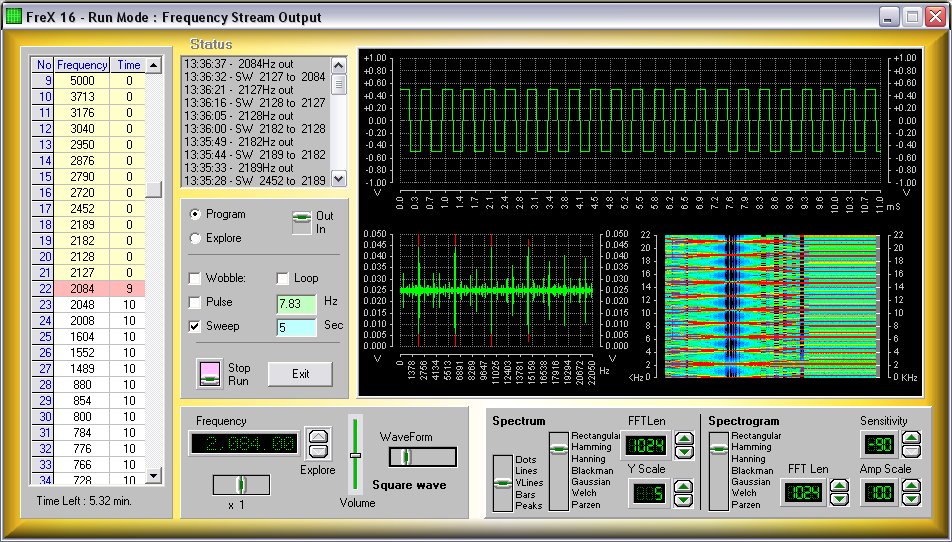Click the '13:35:28 - SW 2452 to 2189' status line
Image resolution: width=952 pixels, height=542 pixels.
click(255, 181)
